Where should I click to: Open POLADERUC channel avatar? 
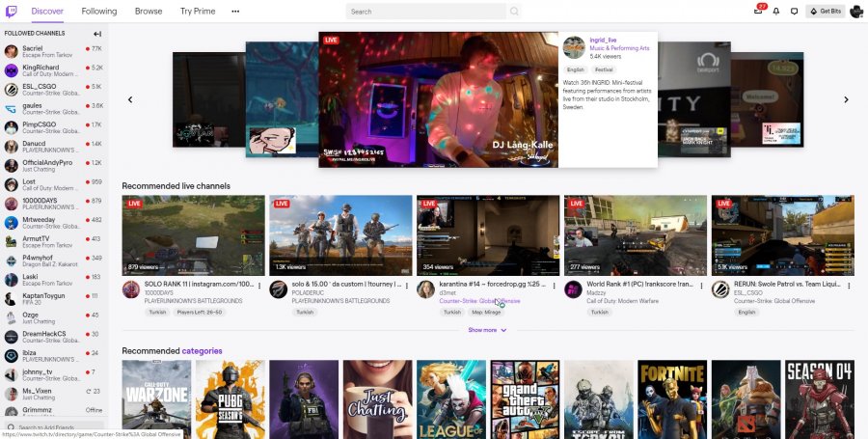point(279,289)
